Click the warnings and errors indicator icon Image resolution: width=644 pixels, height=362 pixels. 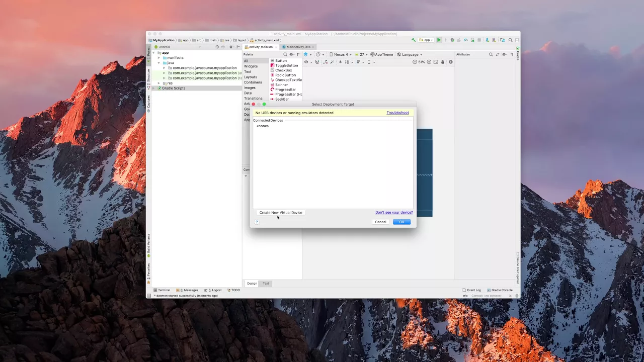coord(450,62)
